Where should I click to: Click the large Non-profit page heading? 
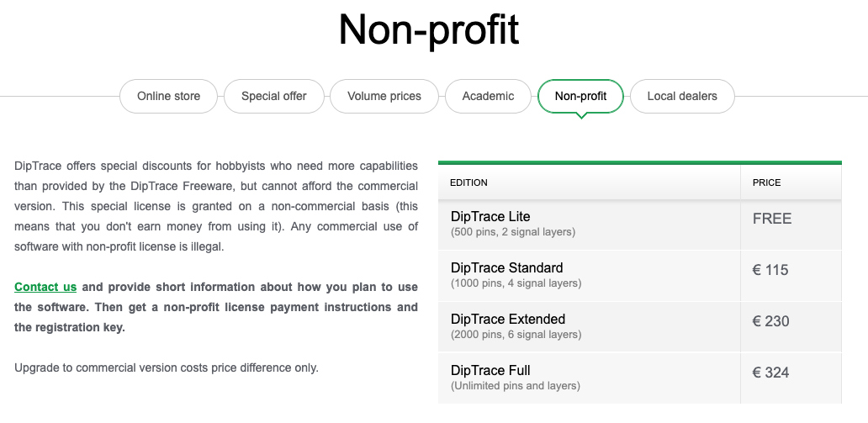click(429, 29)
